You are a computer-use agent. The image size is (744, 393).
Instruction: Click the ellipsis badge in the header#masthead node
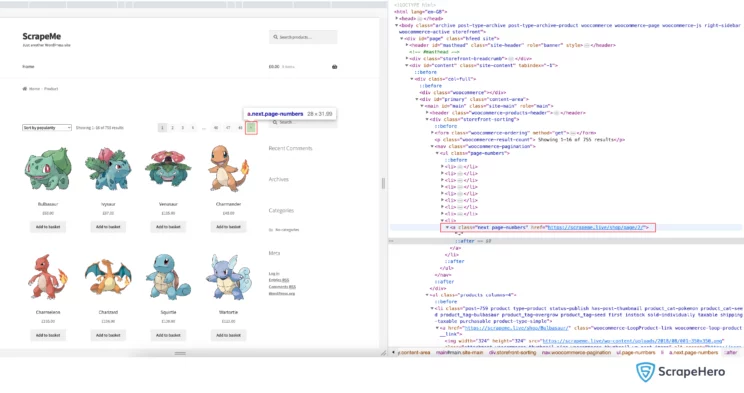(587, 46)
